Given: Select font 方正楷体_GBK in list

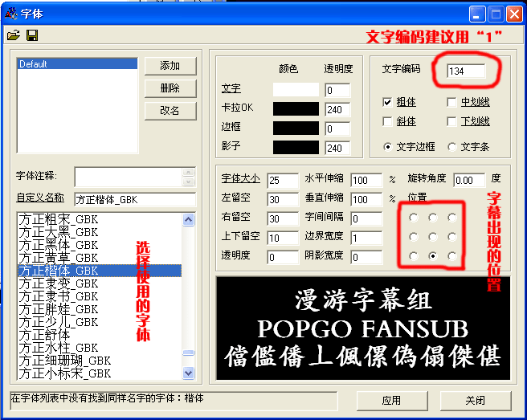Looking at the screenshot, I should pos(100,271).
